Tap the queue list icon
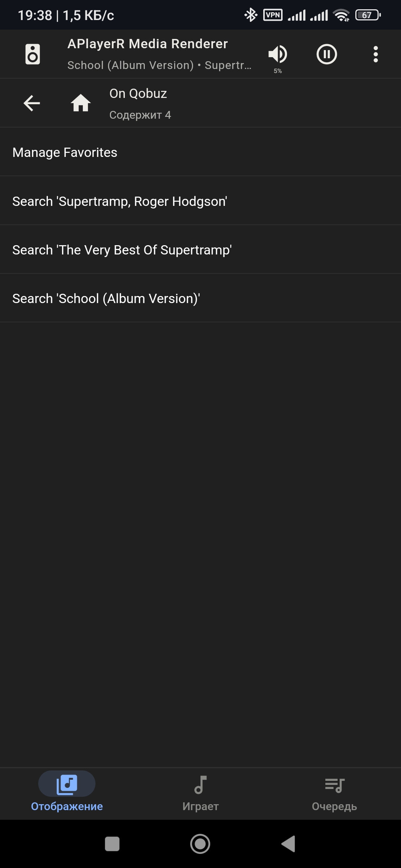Image resolution: width=401 pixels, height=868 pixels. click(335, 785)
